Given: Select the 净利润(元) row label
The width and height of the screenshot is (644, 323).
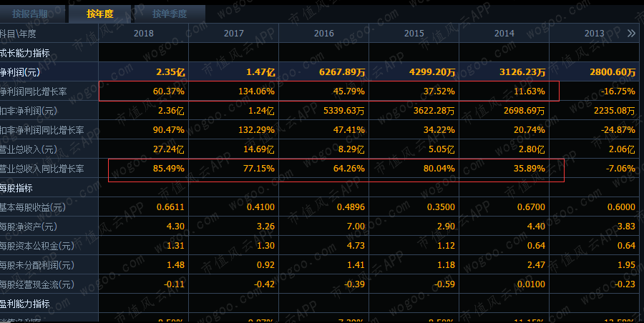Looking at the screenshot, I should [20, 72].
